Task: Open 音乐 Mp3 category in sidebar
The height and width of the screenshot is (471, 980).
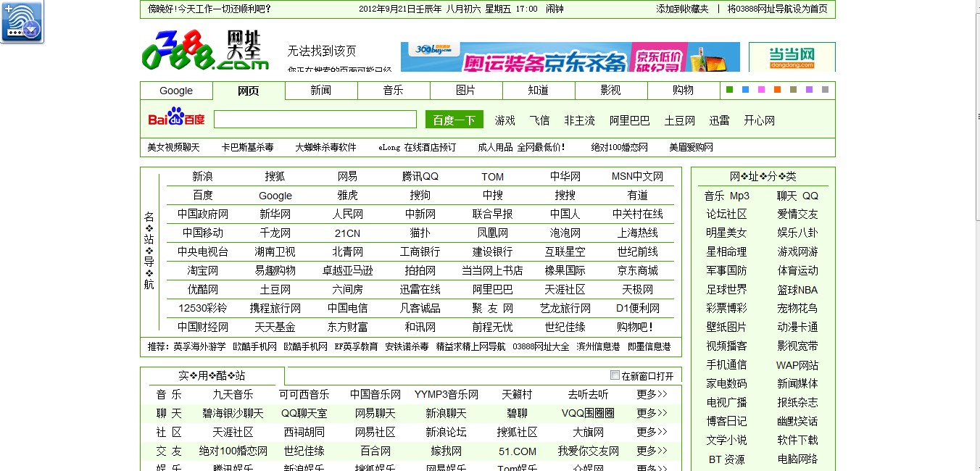Action: [x=727, y=196]
